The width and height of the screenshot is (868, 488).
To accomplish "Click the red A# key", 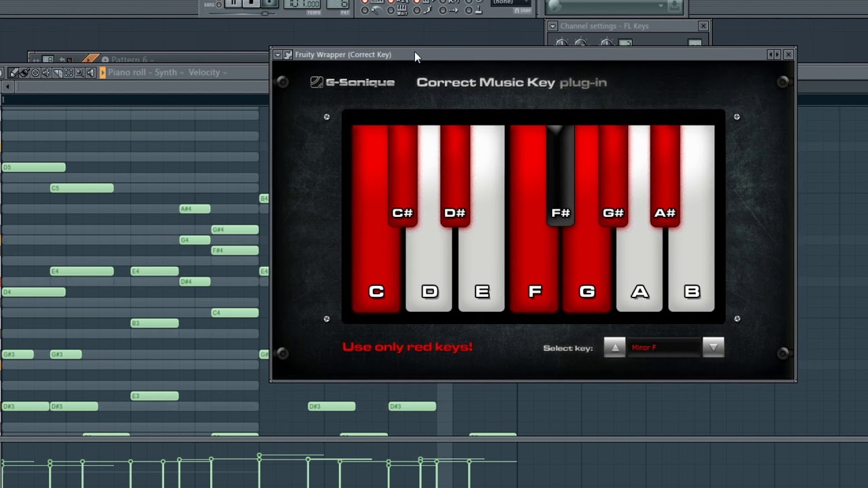I will pos(665,176).
